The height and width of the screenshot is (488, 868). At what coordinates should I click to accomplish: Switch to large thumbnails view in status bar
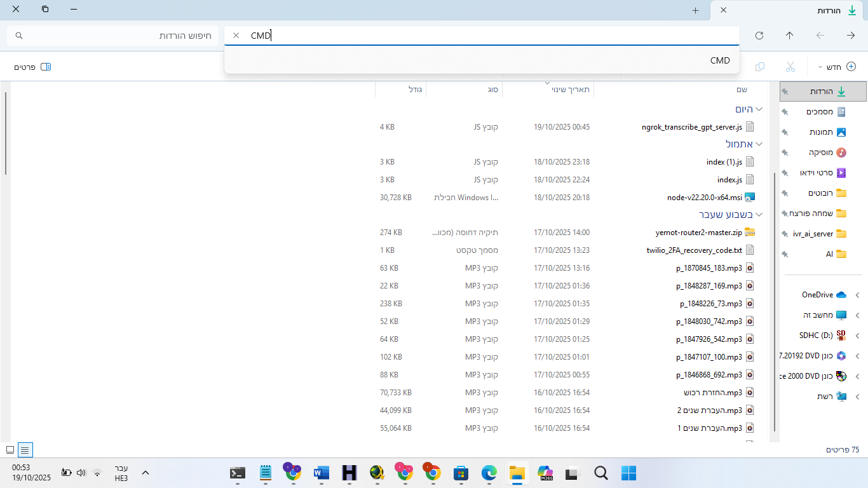(10, 450)
